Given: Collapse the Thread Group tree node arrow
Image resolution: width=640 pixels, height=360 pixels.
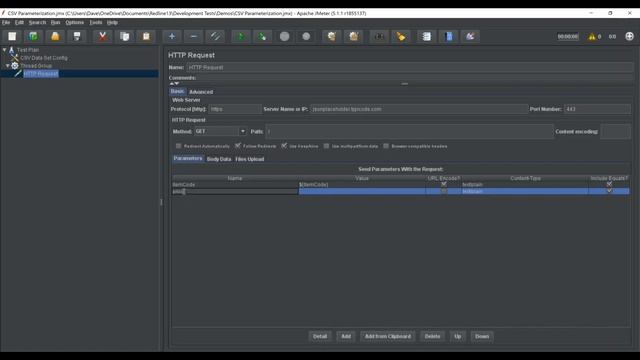Looking at the screenshot, I should click(x=8, y=65).
